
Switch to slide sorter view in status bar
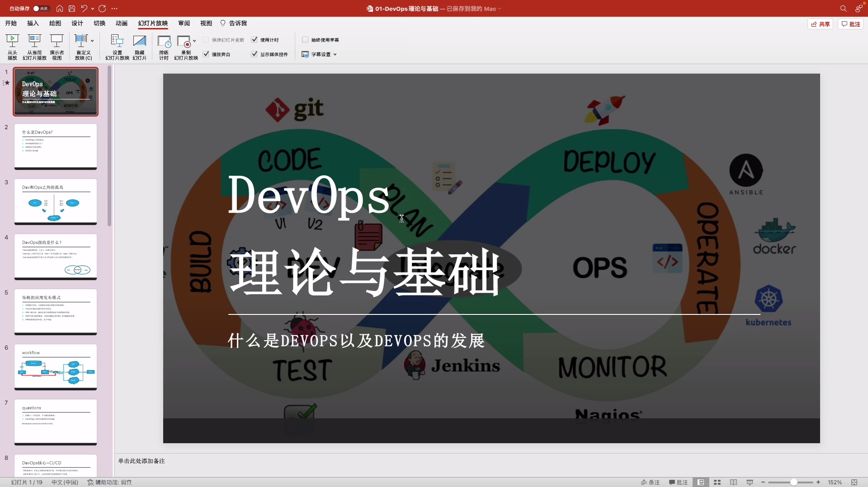pyautogui.click(x=717, y=482)
